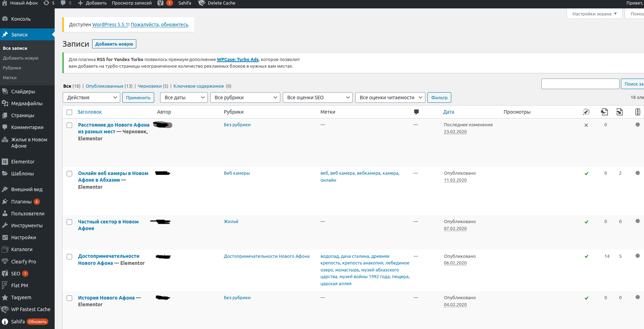Click the Yandex Turbo rocket column icon
The width and height of the screenshot is (644, 329).
click(x=586, y=112)
